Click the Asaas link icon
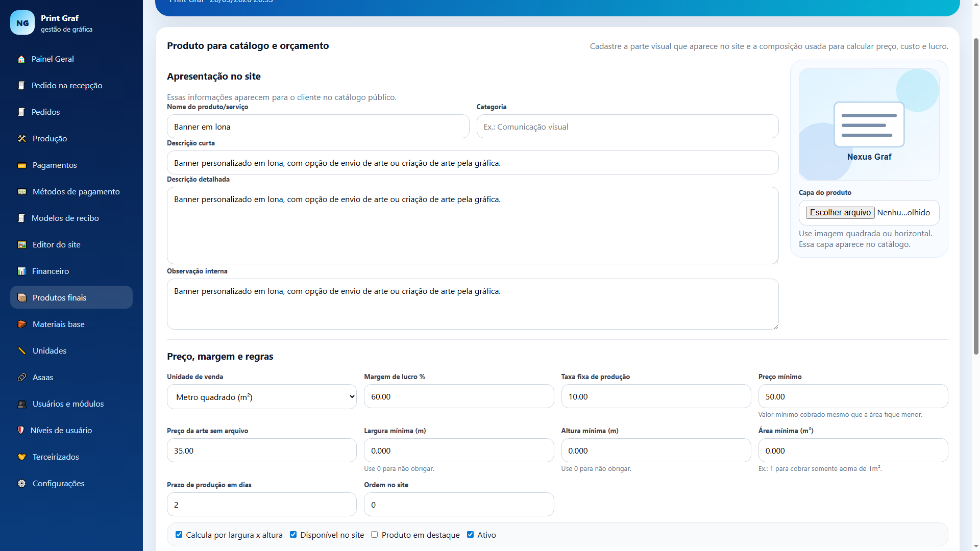Image resolution: width=980 pixels, height=551 pixels. coord(22,378)
